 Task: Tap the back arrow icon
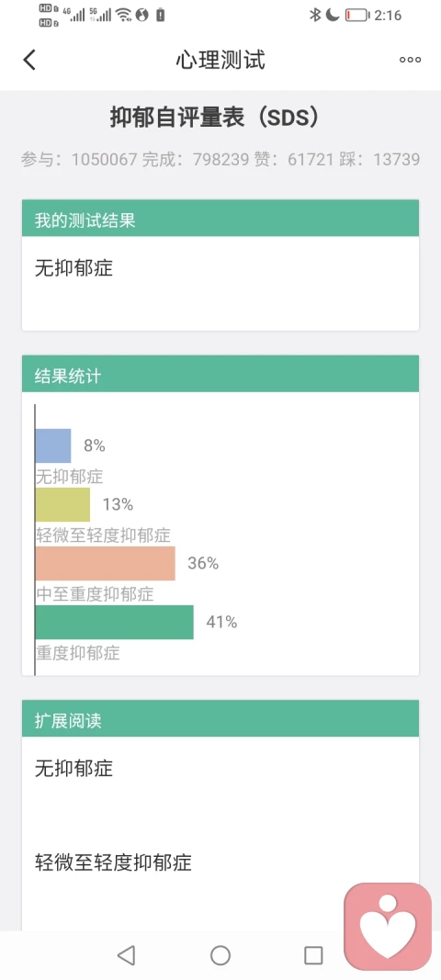(x=29, y=60)
